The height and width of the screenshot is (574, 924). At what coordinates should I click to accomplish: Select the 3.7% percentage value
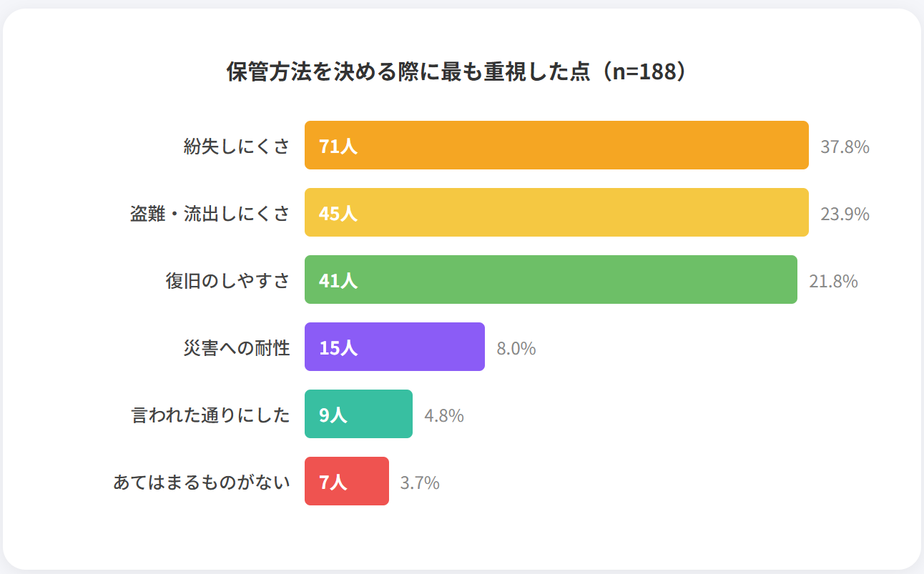point(420,483)
